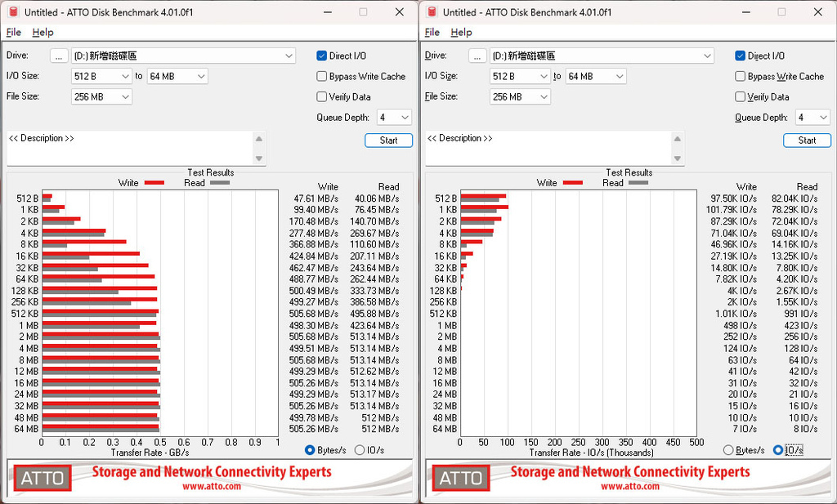This screenshot has width=837, height=504.
Task: Browse drive with '...' button in left window
Action: (x=59, y=56)
